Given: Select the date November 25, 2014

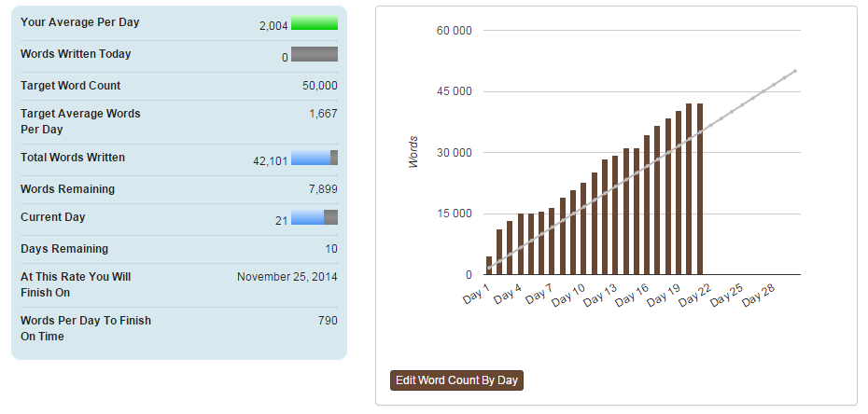Looking at the screenshot, I should pos(287,276).
